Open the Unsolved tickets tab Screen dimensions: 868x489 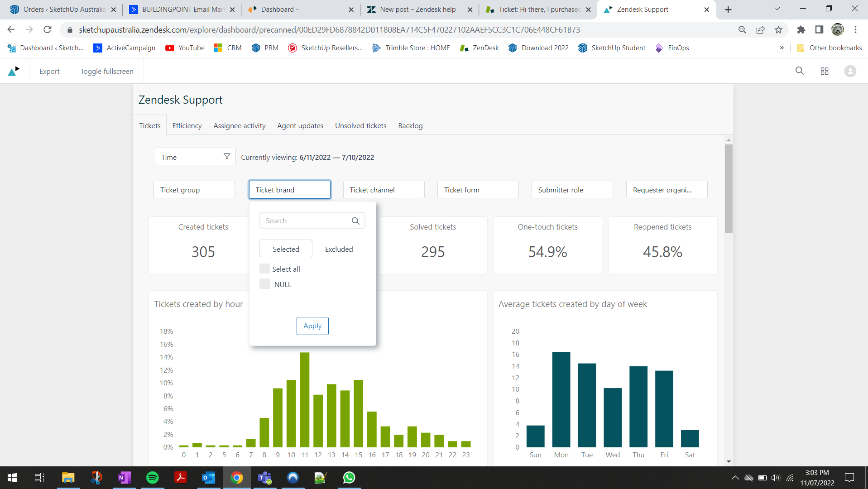[x=360, y=126]
